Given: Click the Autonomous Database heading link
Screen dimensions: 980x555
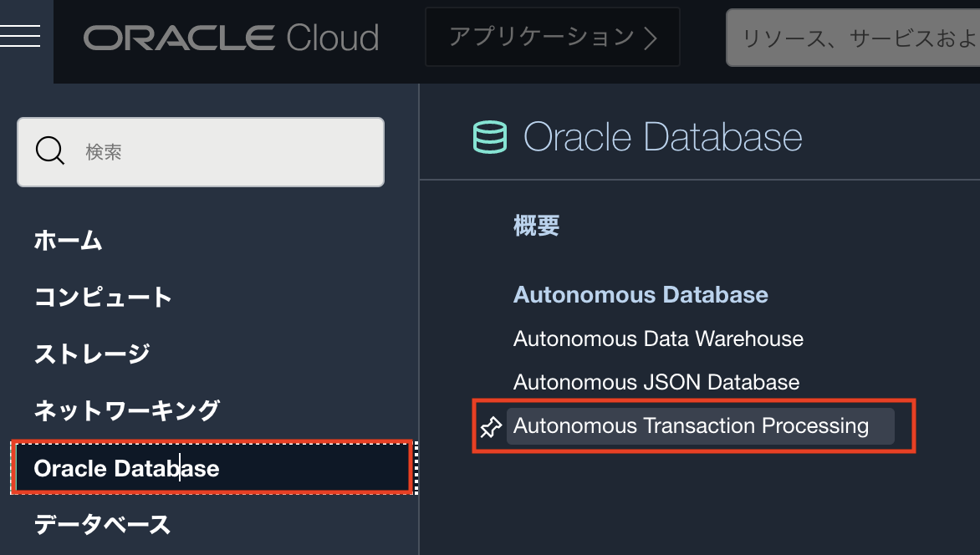Looking at the screenshot, I should point(641,295).
